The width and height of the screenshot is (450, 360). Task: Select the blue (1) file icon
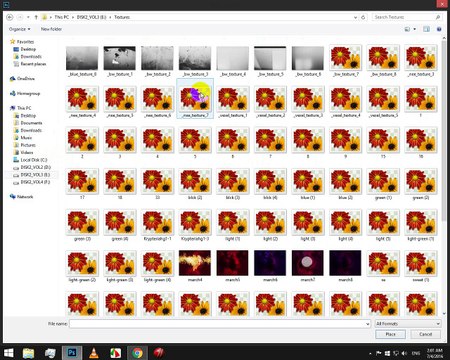pos(308,181)
